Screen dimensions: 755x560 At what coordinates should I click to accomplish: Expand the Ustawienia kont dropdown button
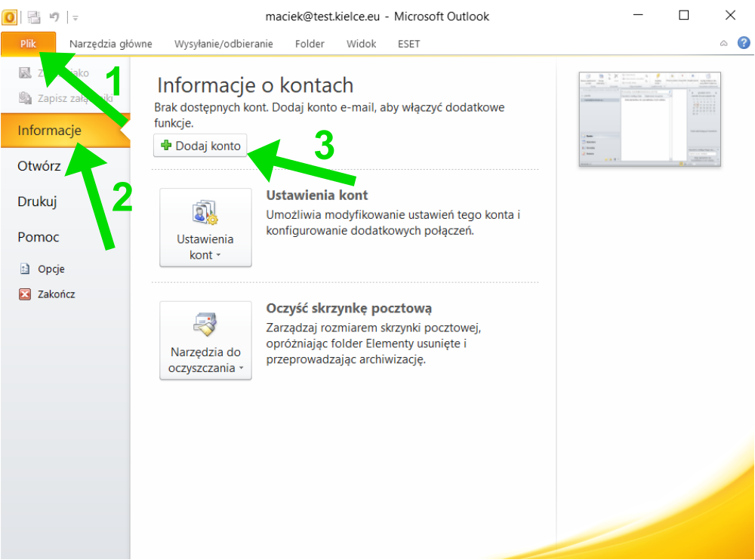pos(205,228)
